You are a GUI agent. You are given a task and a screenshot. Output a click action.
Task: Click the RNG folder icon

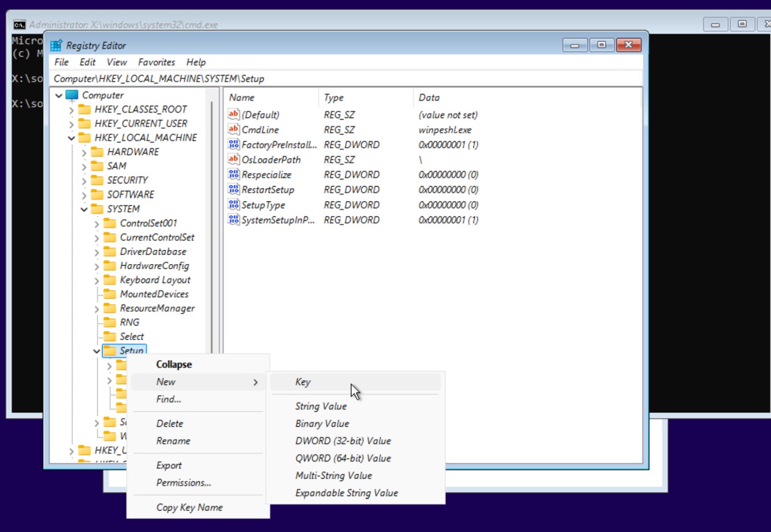(110, 322)
